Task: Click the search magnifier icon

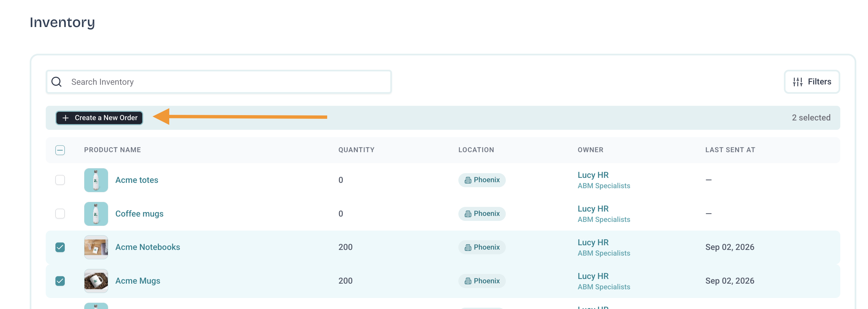Action: click(x=57, y=82)
